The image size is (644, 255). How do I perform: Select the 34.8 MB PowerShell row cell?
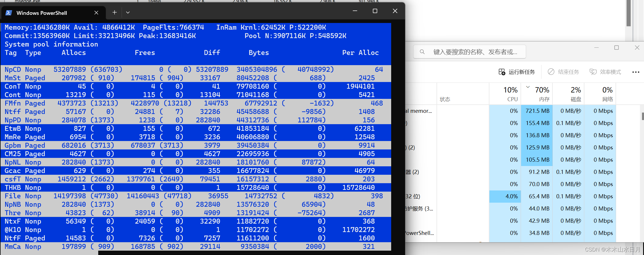536,233
